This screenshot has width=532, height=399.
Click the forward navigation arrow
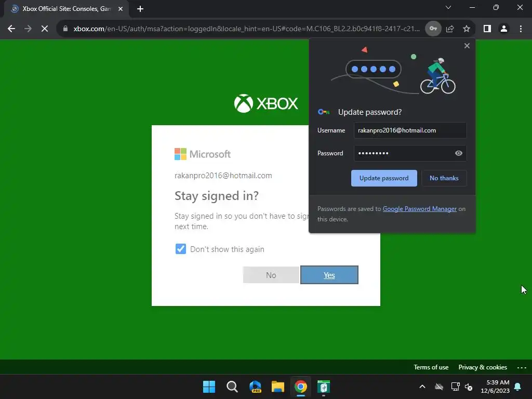tap(28, 29)
